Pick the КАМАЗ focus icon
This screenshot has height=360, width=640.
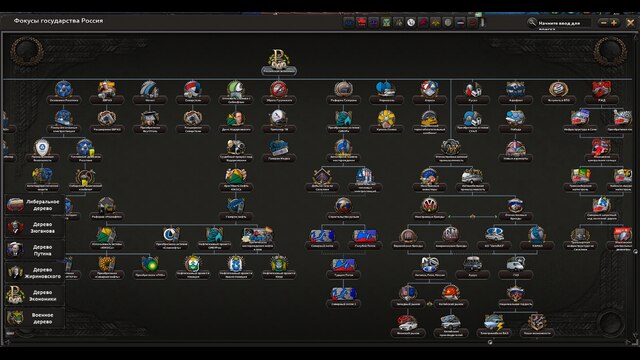(x=537, y=236)
